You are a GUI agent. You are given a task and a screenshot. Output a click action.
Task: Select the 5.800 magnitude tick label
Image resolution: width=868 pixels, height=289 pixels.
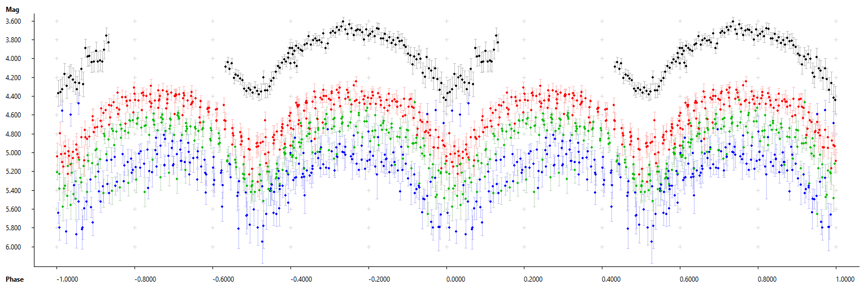[14, 228]
